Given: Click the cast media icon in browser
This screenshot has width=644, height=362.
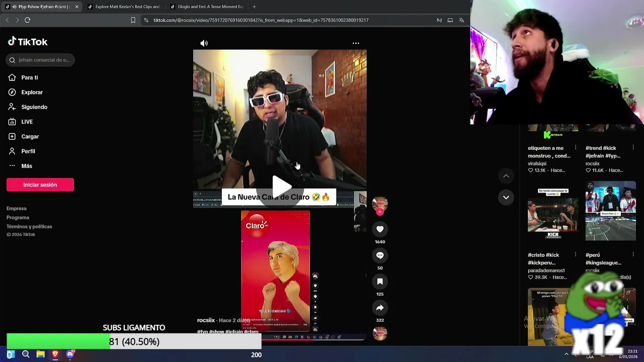Looking at the screenshot, I should tap(450, 20).
